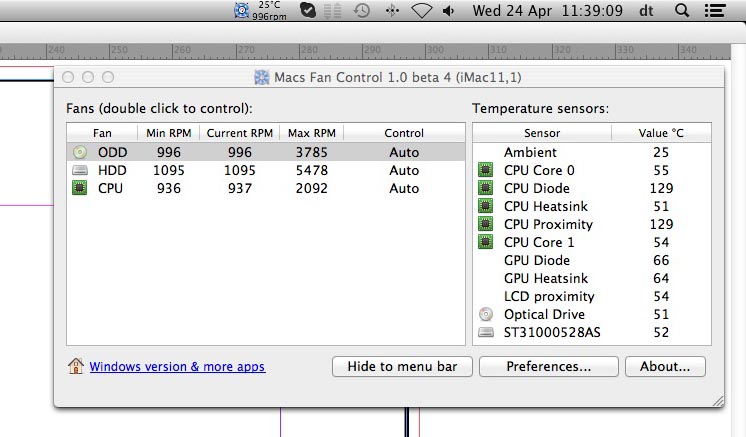Click the four-dot icon beside Time Machine
This screenshot has width=746, height=437.
click(x=392, y=10)
